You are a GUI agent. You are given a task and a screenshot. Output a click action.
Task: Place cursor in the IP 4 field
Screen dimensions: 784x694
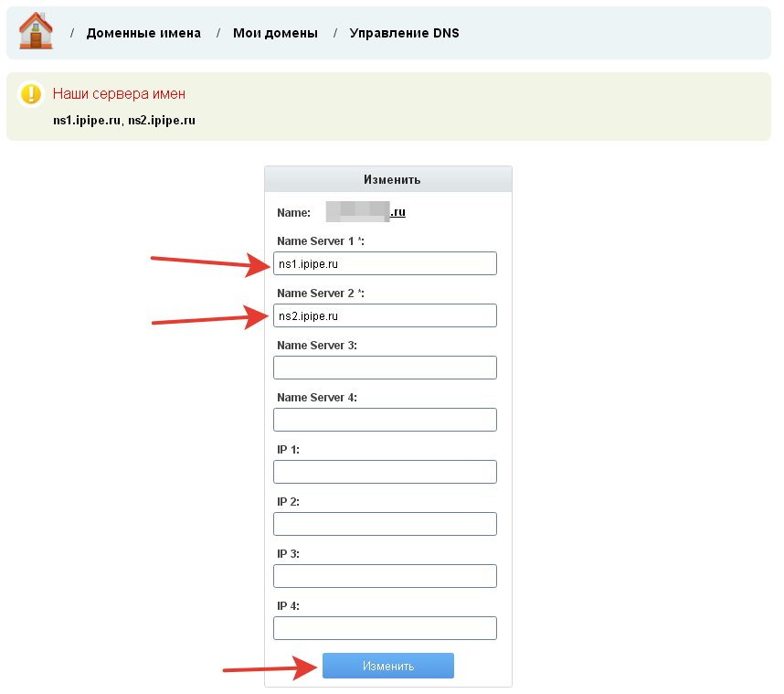tap(385, 628)
